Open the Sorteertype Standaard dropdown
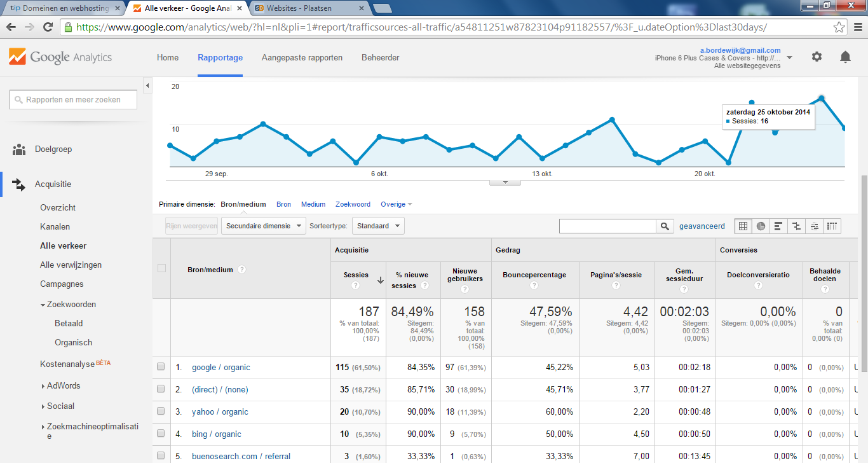868x463 pixels. click(379, 226)
